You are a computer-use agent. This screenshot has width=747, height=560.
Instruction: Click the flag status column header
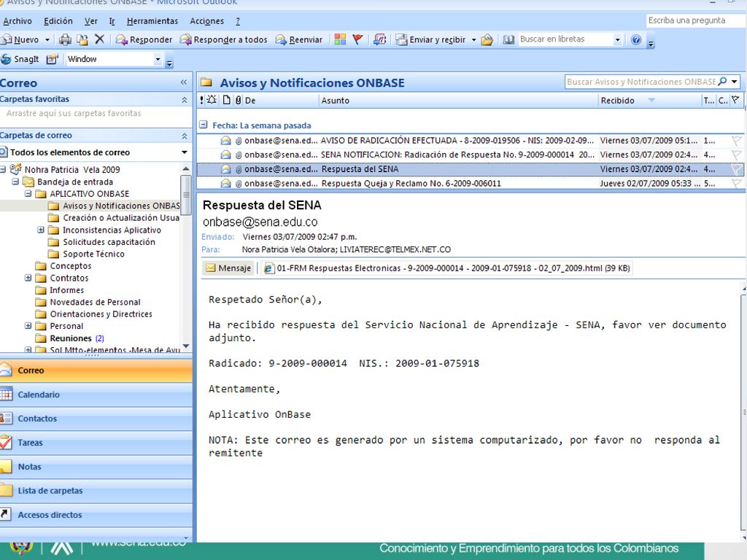(x=736, y=100)
